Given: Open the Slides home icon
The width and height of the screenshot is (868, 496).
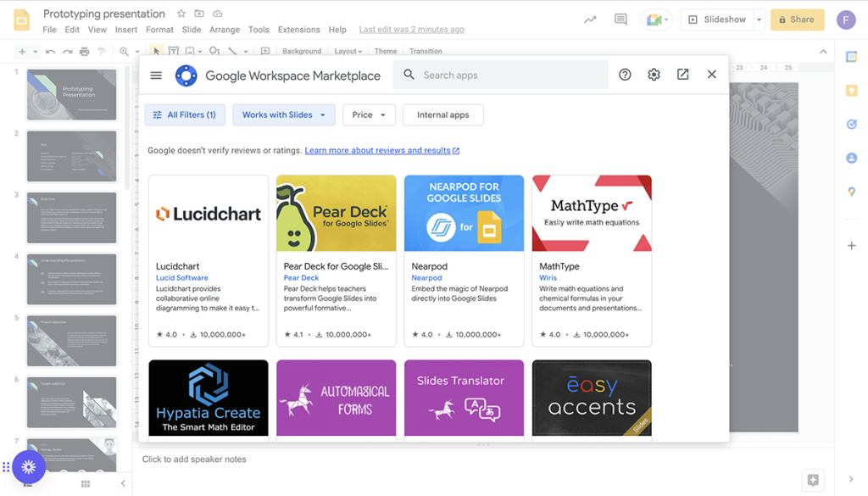Looking at the screenshot, I should tap(21, 20).
